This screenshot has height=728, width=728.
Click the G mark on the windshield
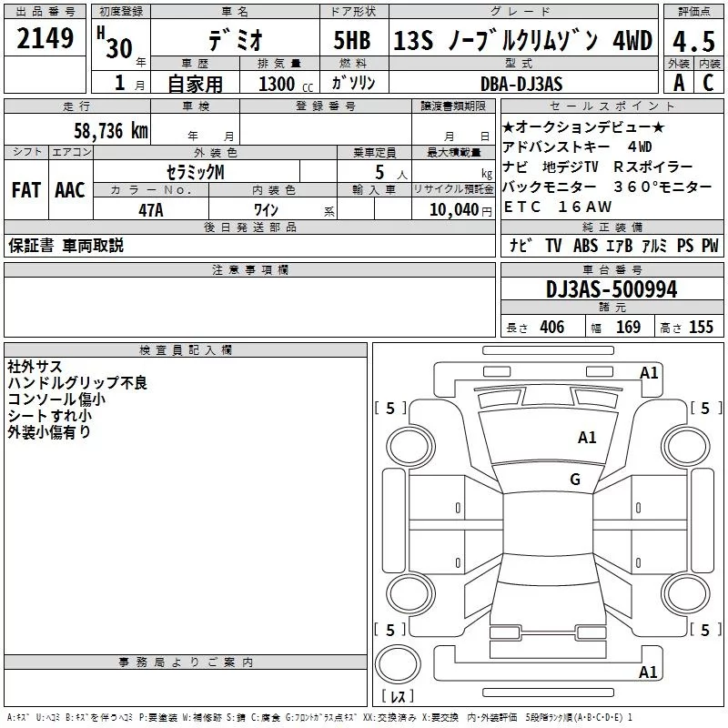pyautogui.click(x=575, y=480)
